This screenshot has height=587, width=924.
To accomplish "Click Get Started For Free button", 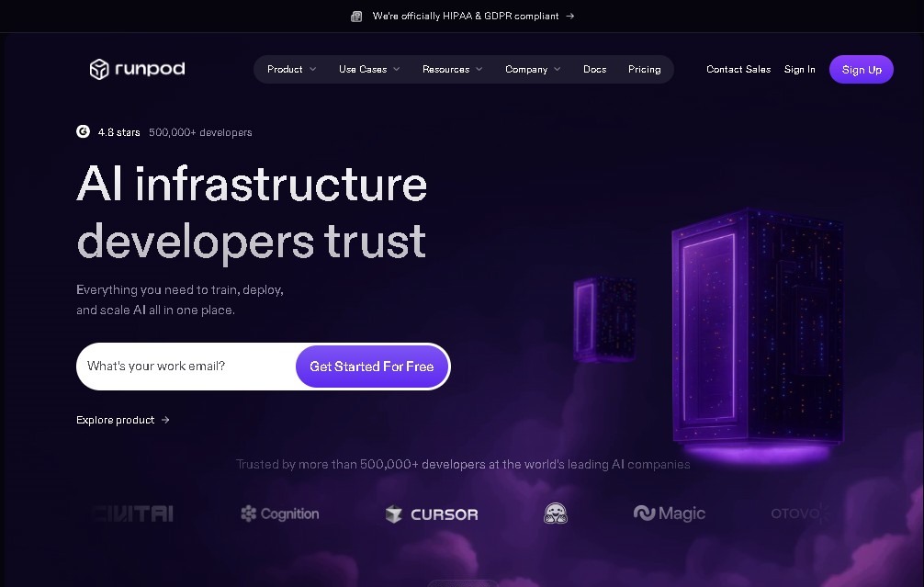I will tap(372, 367).
